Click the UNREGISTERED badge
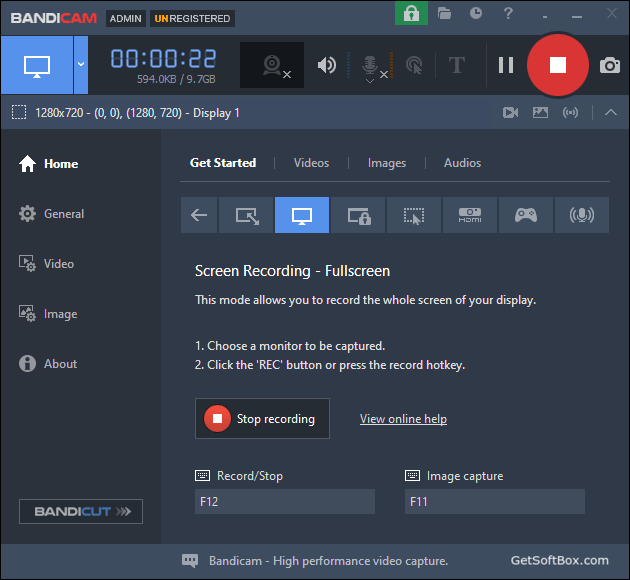The height and width of the screenshot is (580, 630). [x=192, y=18]
